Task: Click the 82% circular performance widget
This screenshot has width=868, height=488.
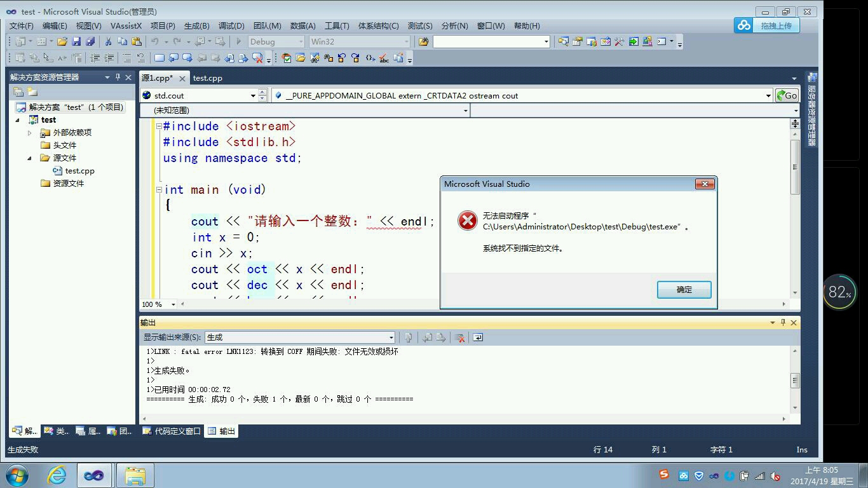Action: click(839, 292)
